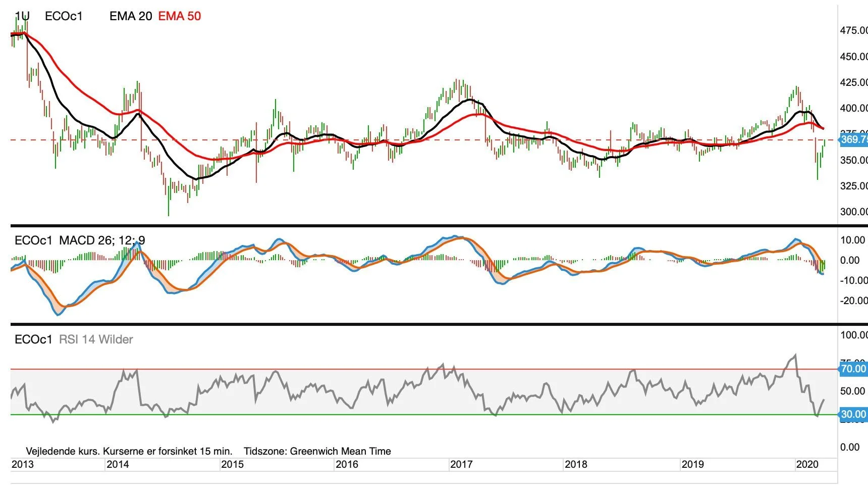Open the MACD 26; 12; 9 indicator label

(102, 240)
